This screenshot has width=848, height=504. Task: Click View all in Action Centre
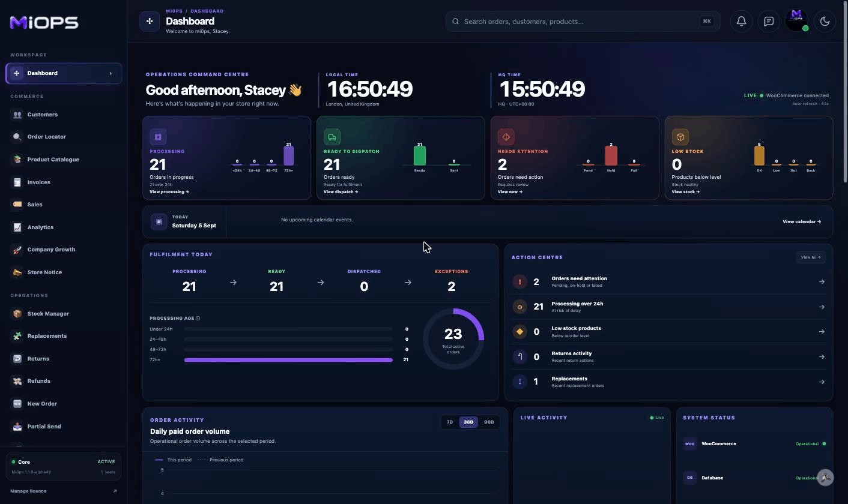(810, 257)
